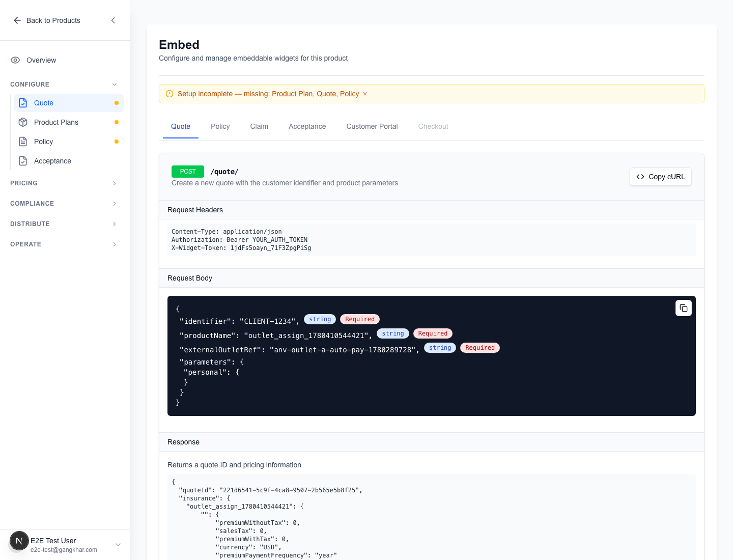This screenshot has width=733, height=560.
Task: Click the /quote/ endpoint path
Action: (x=224, y=172)
